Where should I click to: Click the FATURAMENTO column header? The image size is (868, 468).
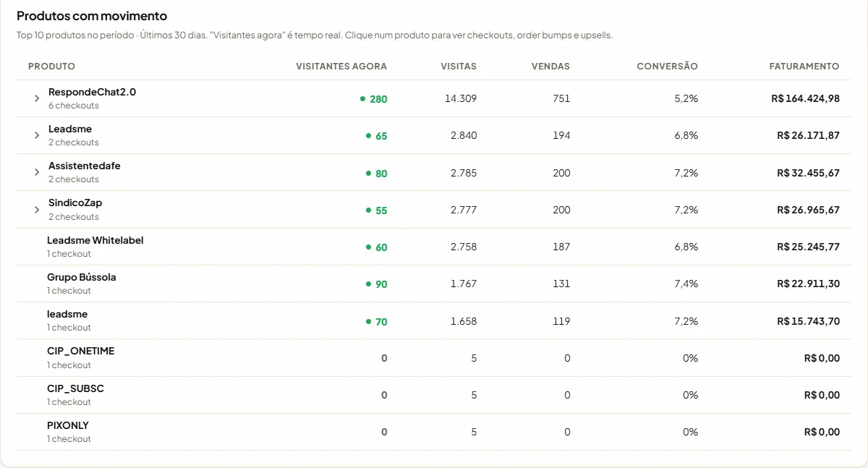804,67
